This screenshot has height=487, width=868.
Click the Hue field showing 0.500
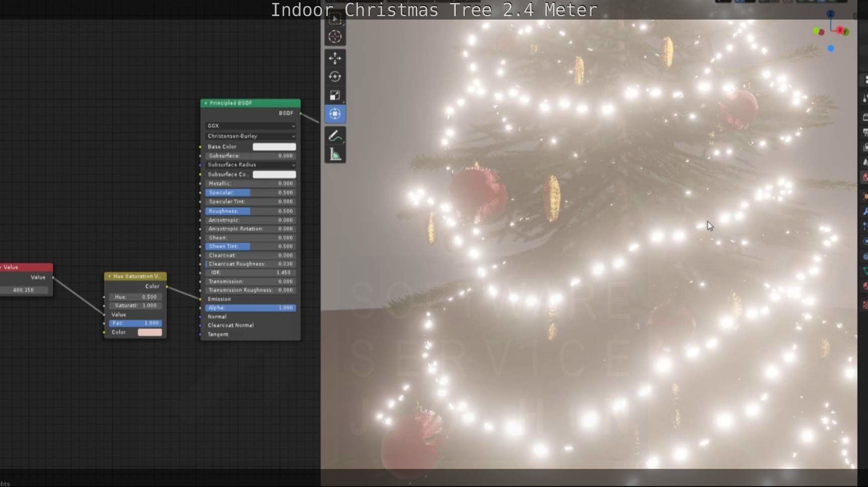135,297
